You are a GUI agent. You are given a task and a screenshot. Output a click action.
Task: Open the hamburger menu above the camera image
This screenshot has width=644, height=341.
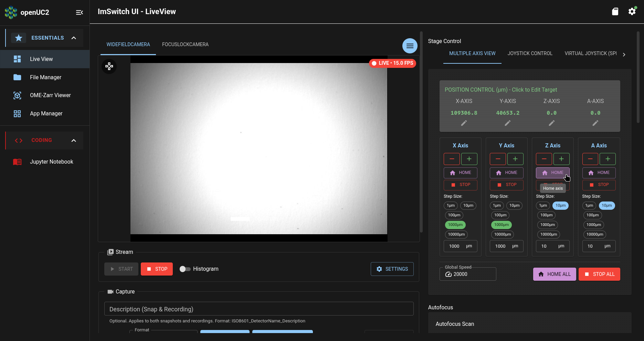[x=410, y=45]
